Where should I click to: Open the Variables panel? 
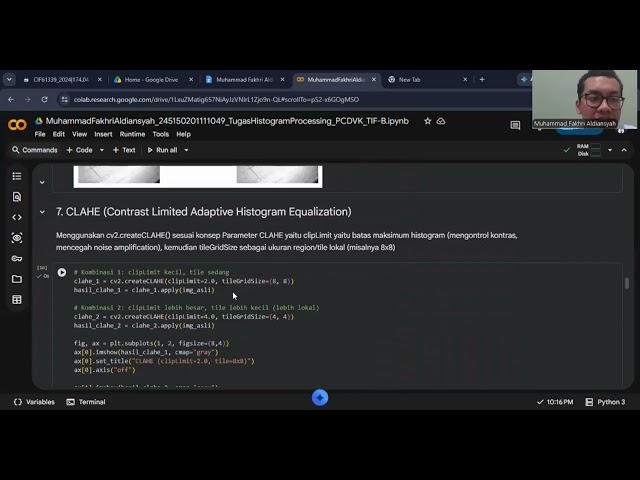34,402
